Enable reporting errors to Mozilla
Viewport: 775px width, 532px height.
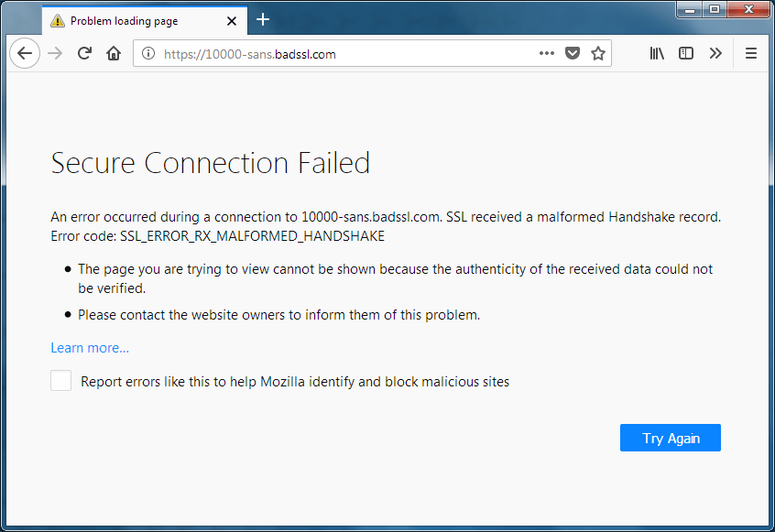tap(60, 380)
